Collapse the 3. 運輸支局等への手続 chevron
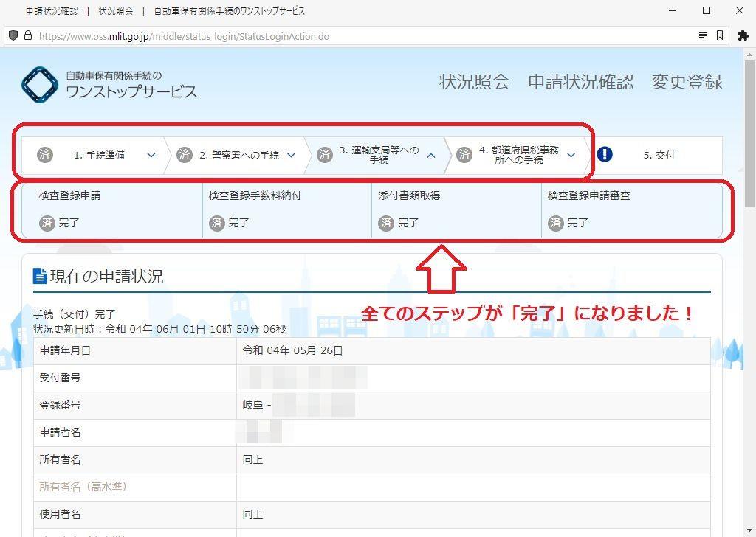 [431, 155]
